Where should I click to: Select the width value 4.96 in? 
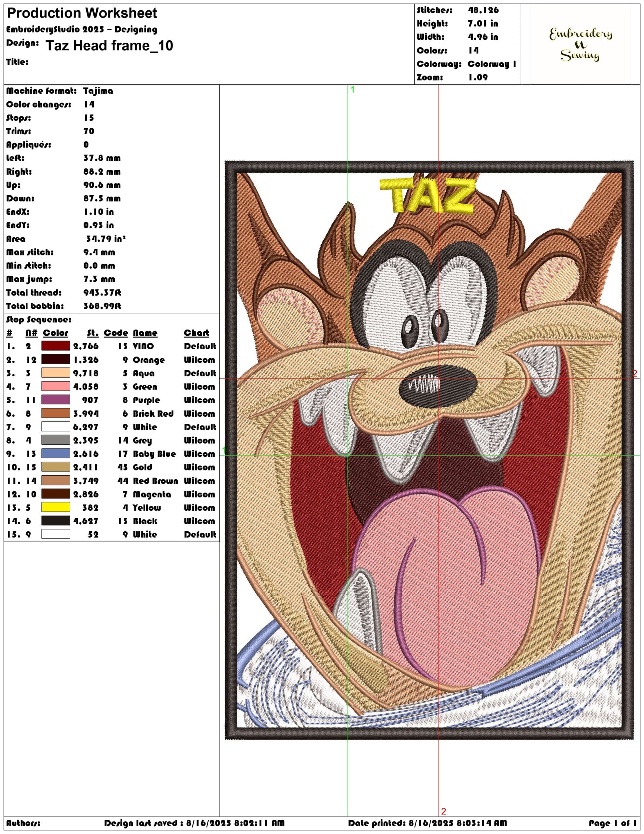click(x=483, y=37)
